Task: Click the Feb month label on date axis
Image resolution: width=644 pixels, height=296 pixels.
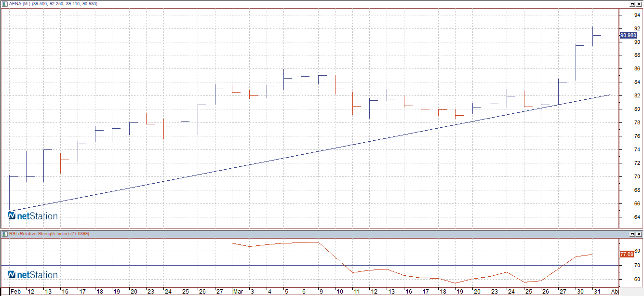Action: [x=15, y=292]
